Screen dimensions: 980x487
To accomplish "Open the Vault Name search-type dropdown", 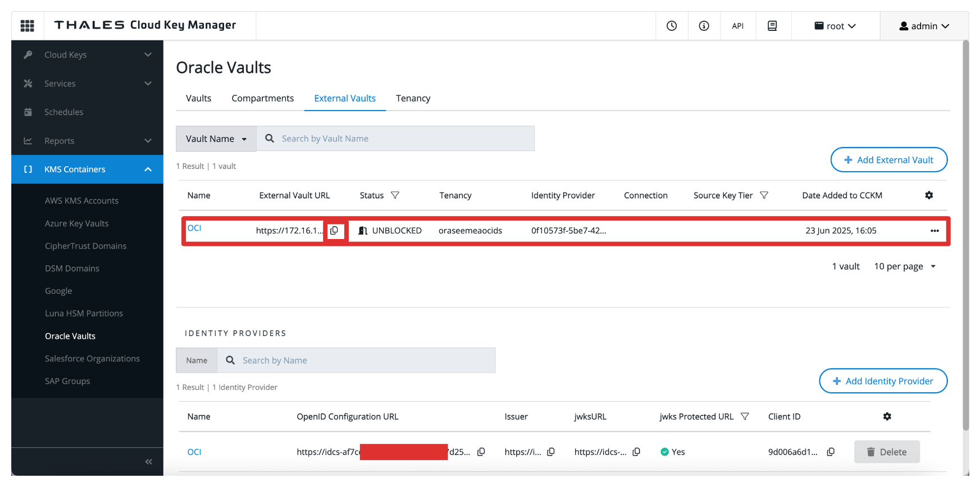I will (x=216, y=139).
